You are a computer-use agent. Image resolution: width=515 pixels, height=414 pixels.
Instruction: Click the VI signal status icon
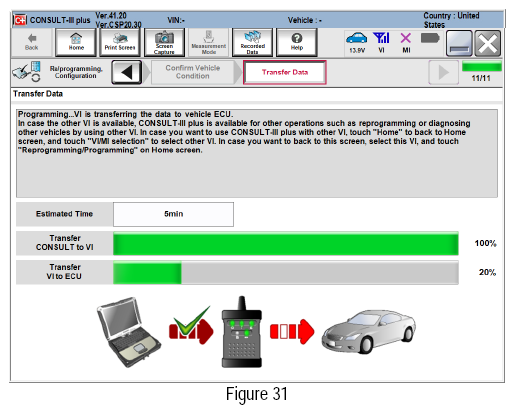[381, 43]
